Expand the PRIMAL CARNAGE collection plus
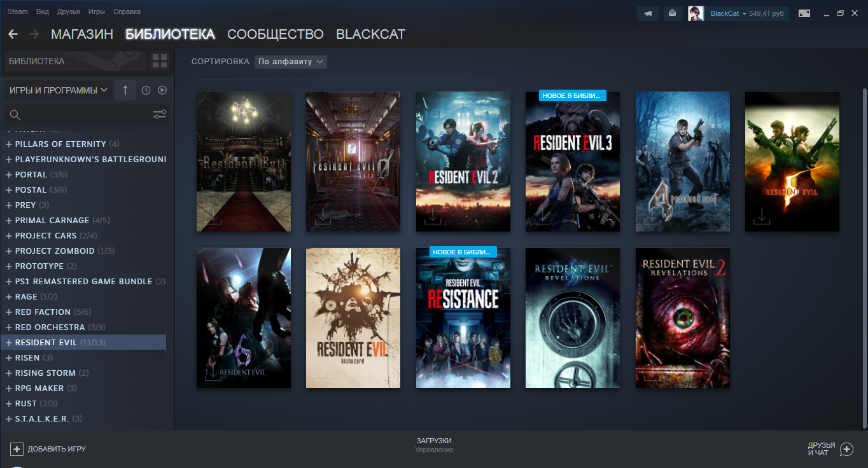 pos(9,220)
